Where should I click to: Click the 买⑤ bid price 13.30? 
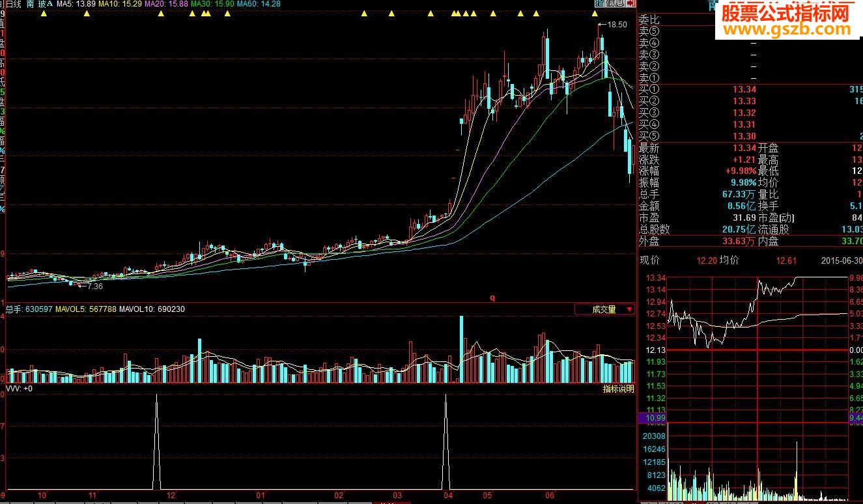744,137
